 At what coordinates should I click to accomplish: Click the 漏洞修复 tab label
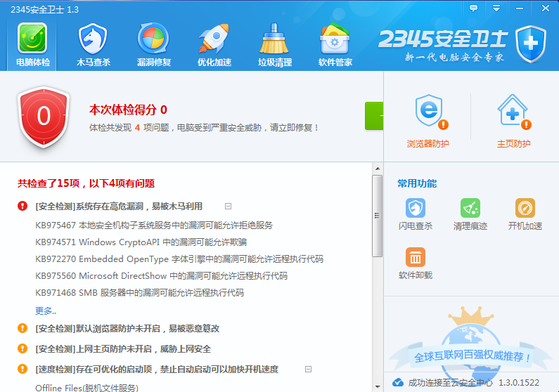coord(154,63)
